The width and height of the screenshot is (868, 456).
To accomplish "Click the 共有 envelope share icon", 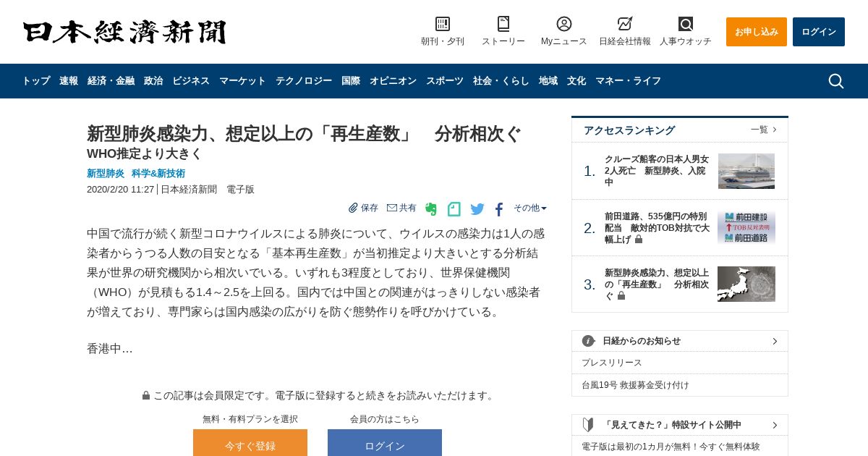I will tap(392, 208).
